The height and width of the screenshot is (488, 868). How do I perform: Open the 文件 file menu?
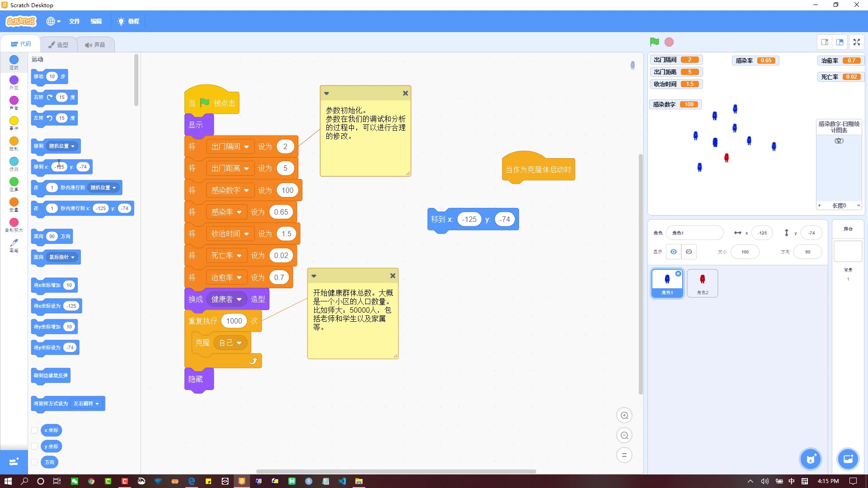pyautogui.click(x=74, y=21)
